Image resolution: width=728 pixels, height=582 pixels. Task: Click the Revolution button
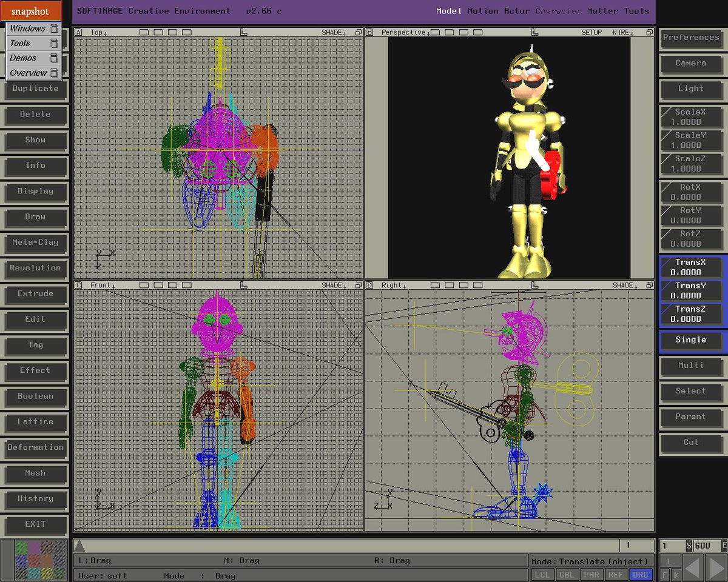tap(35, 268)
